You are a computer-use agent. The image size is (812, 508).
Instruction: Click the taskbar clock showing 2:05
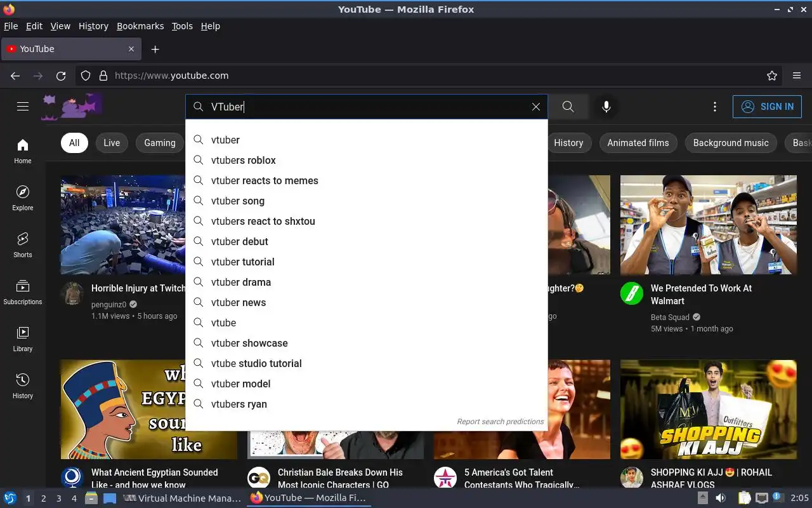(x=799, y=498)
